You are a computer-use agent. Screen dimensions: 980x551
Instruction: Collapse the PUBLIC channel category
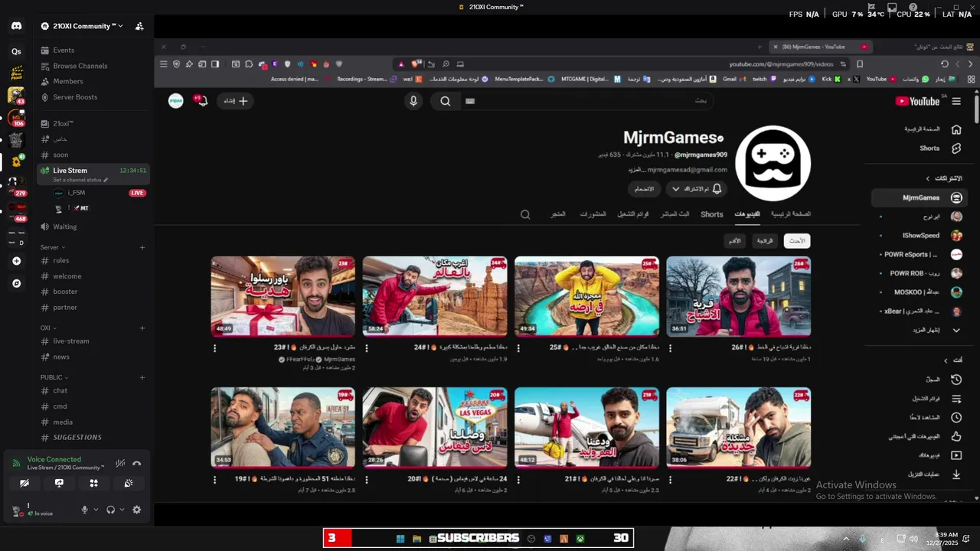point(54,377)
